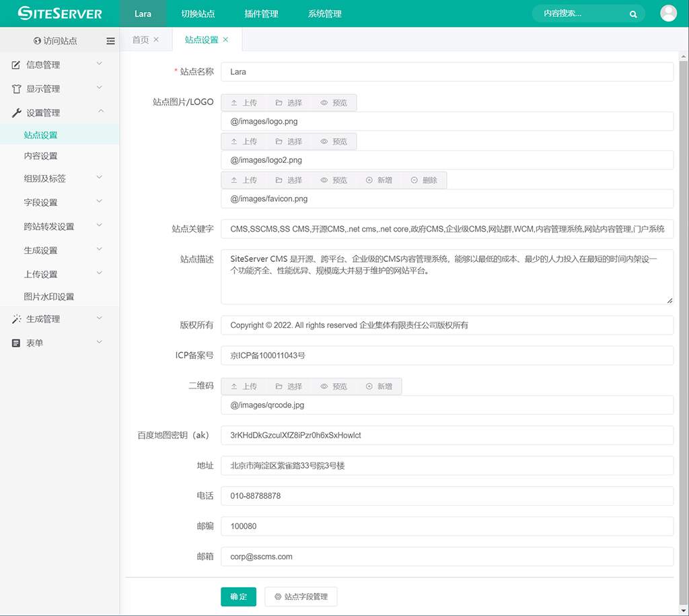Viewport: 689px width, 616px height.
Task: Preview the QR code image under 二维码
Action: point(334,386)
